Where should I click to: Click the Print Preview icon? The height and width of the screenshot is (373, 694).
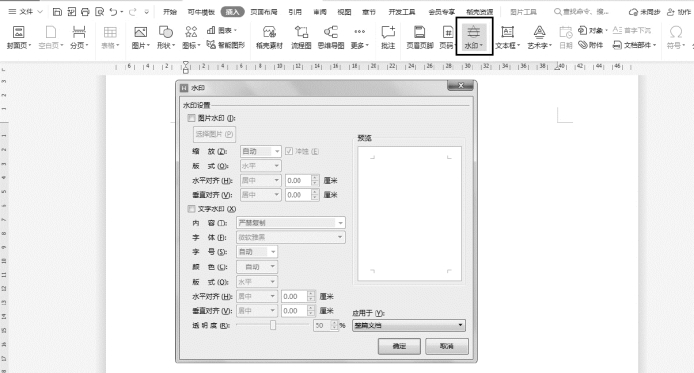(99, 12)
